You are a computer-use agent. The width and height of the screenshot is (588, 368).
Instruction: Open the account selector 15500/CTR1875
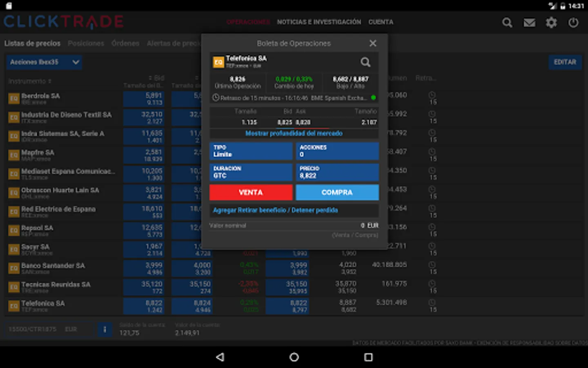pyautogui.click(x=49, y=329)
